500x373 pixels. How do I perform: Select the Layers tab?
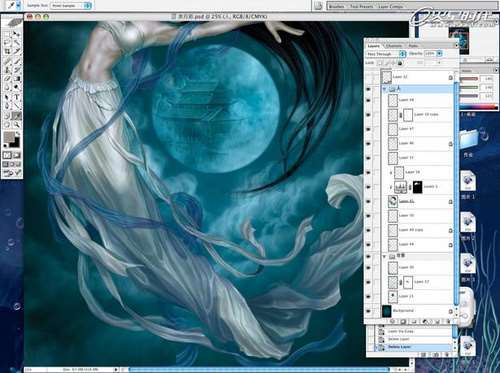point(374,46)
